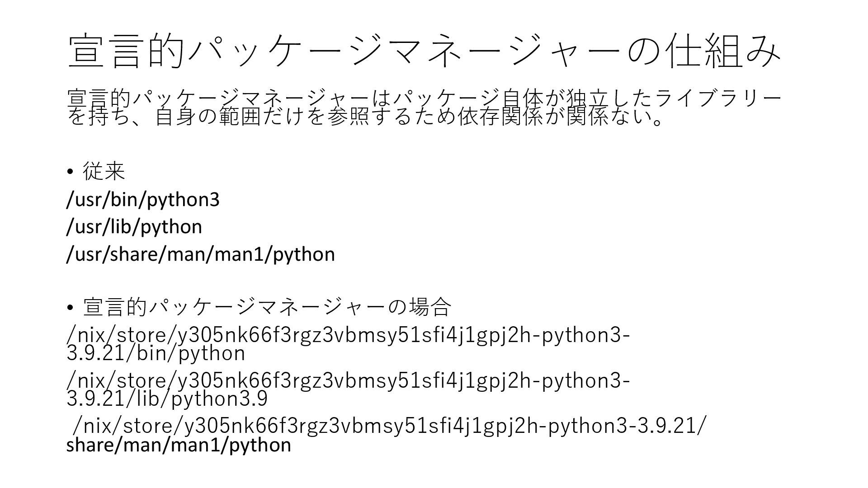Click the bullet heading ending with の場合
This screenshot has width=868, height=488.
point(267,307)
